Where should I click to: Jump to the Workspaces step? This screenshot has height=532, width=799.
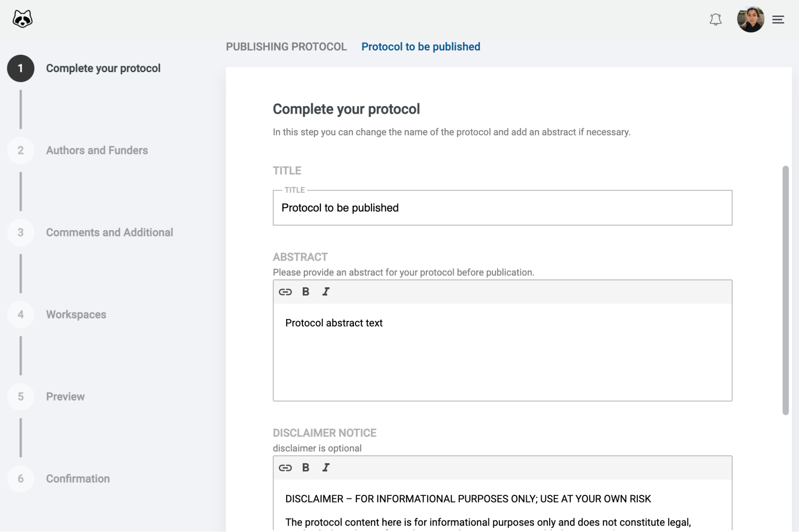tap(76, 315)
